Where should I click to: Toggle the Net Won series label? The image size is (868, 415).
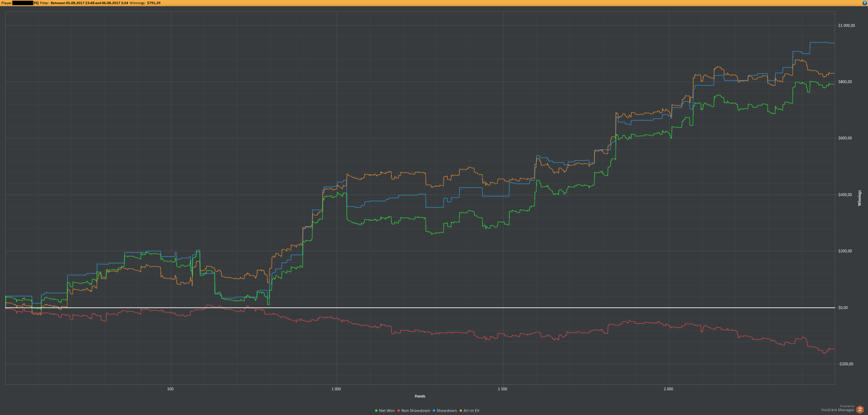[387, 411]
